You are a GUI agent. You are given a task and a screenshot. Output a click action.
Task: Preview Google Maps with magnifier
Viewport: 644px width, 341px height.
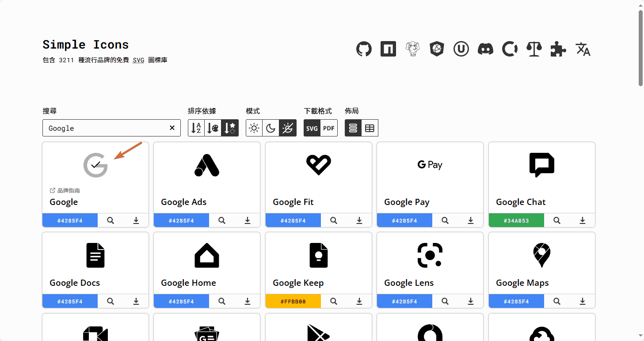point(557,301)
